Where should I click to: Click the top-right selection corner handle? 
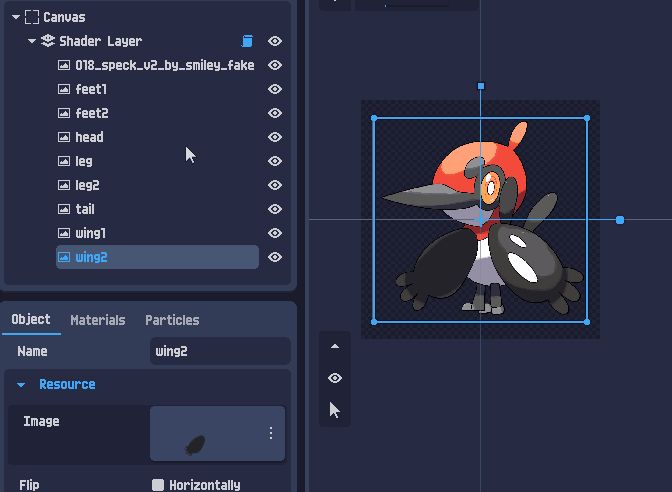pyautogui.click(x=587, y=118)
